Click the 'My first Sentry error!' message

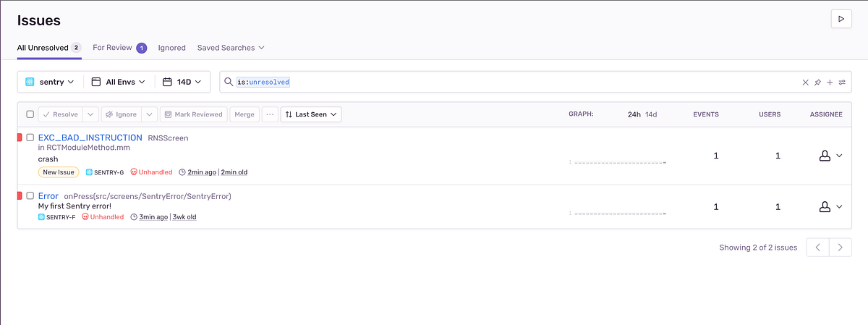click(75, 206)
